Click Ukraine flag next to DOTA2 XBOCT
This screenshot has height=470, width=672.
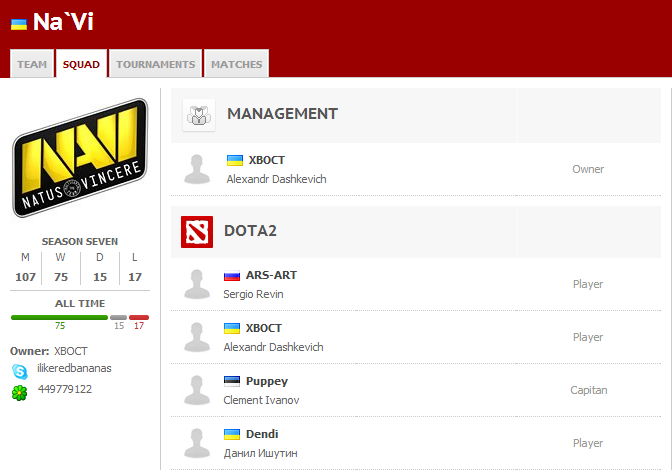click(232, 329)
